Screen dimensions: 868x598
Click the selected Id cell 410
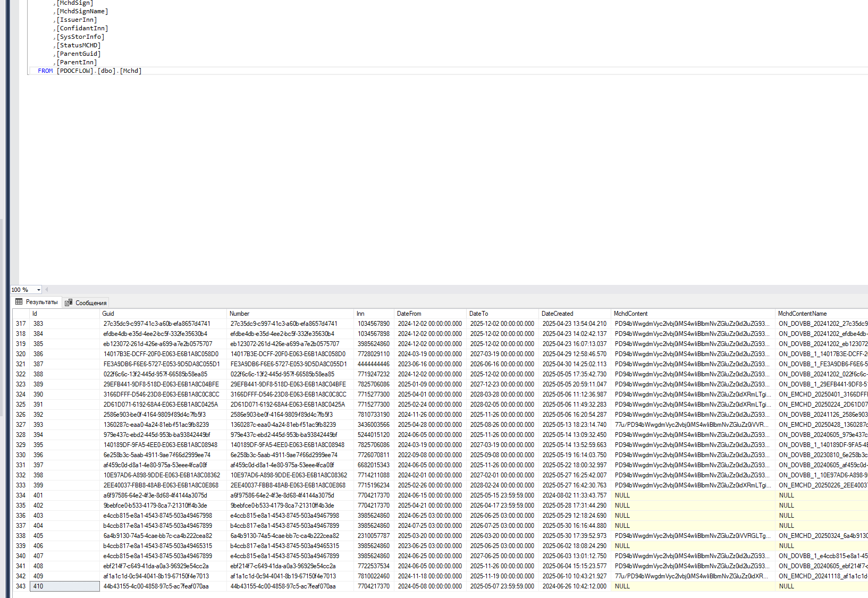pyautogui.click(x=65, y=586)
